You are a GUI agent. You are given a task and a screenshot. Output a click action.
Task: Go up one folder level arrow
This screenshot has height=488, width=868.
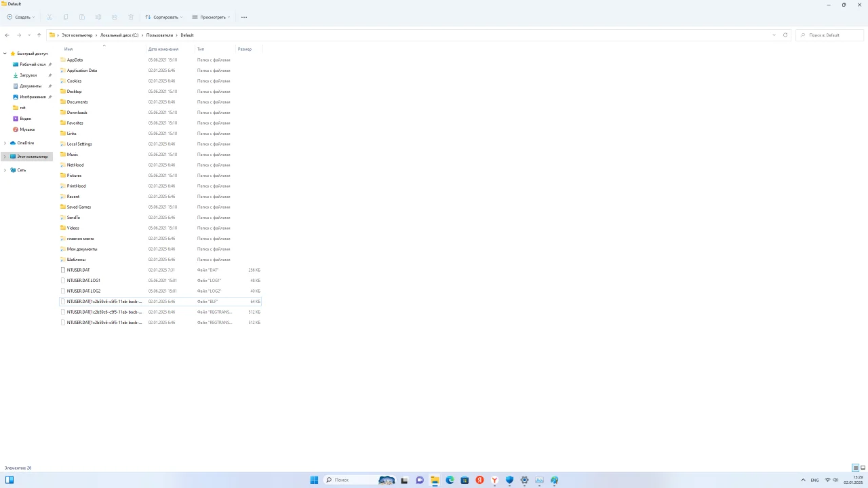point(39,35)
